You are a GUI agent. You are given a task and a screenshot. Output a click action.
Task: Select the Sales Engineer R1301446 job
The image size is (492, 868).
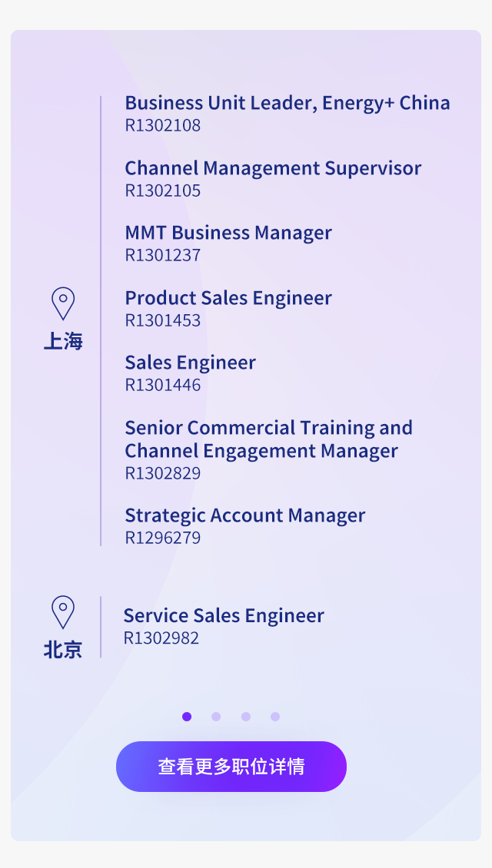(190, 363)
